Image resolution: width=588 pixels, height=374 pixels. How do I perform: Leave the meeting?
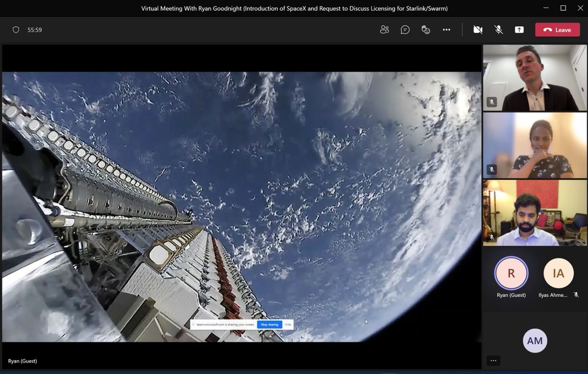(558, 30)
